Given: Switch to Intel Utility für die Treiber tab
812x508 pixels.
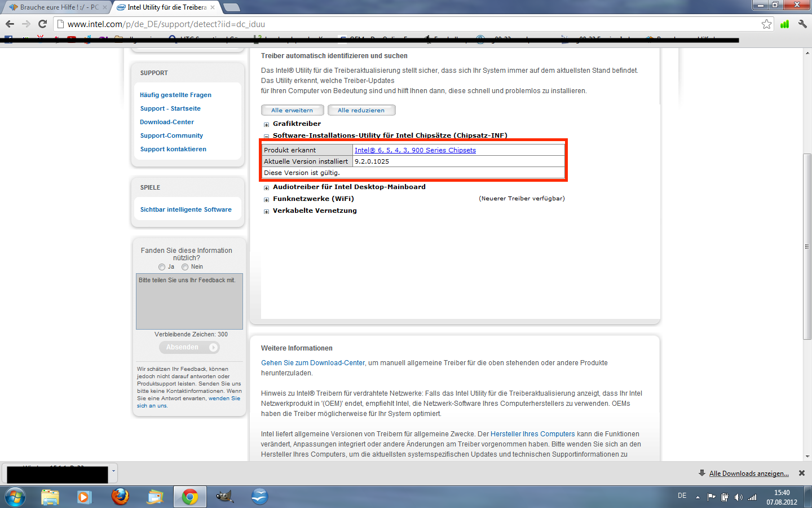Looking at the screenshot, I should pyautogui.click(x=165, y=7).
